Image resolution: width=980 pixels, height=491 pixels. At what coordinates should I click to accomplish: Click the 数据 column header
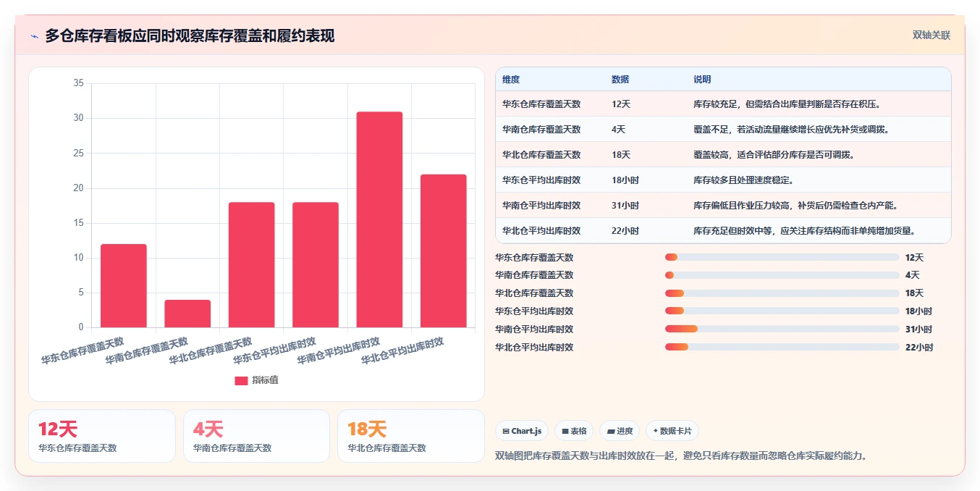(620, 80)
